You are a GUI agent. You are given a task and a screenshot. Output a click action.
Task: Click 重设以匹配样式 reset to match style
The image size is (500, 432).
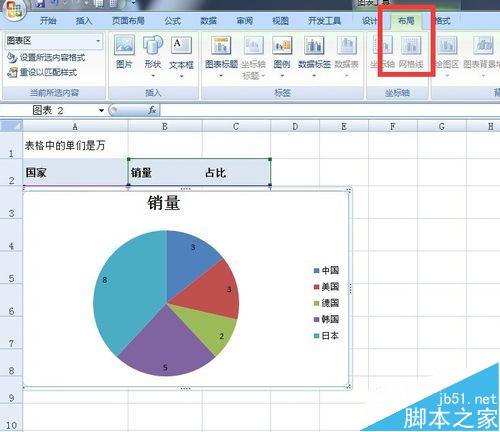coord(42,72)
